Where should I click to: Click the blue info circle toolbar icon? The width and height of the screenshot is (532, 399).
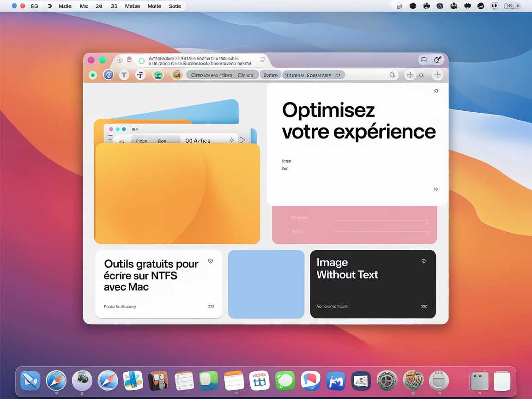(x=108, y=75)
